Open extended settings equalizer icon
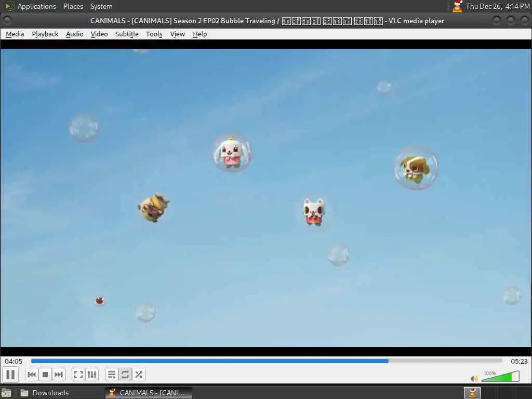The width and height of the screenshot is (532, 399). coord(92,375)
